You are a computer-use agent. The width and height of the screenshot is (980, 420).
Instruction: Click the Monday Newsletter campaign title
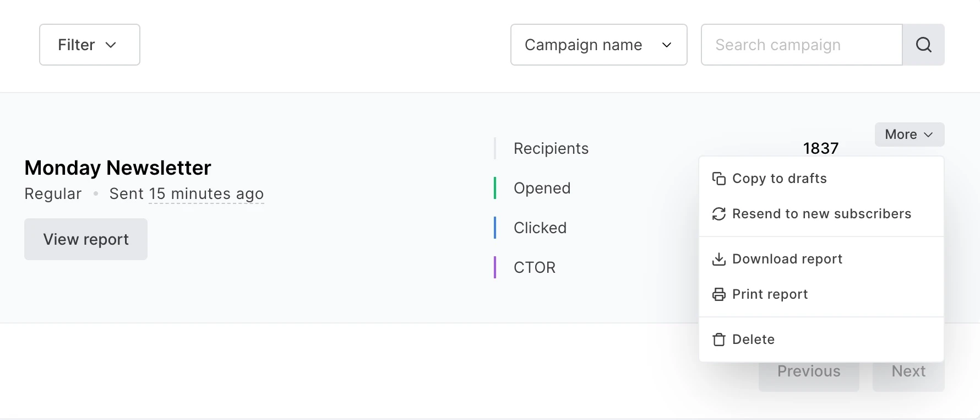(118, 168)
